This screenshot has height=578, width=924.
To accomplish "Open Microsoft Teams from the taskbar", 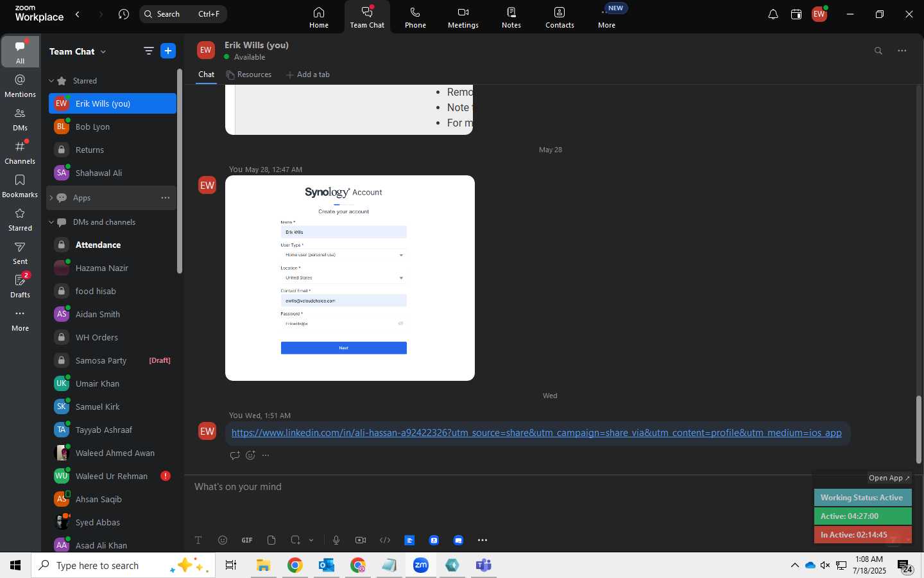I will pyautogui.click(x=483, y=565).
